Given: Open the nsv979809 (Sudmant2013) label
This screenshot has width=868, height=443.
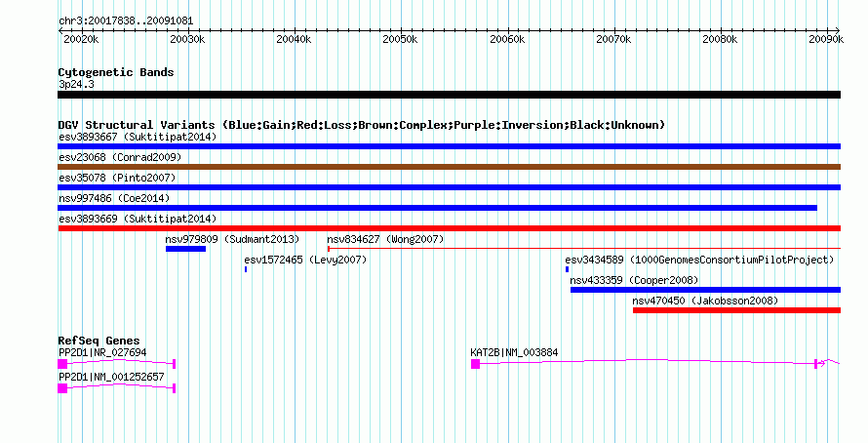Looking at the screenshot, I should 232,239.
